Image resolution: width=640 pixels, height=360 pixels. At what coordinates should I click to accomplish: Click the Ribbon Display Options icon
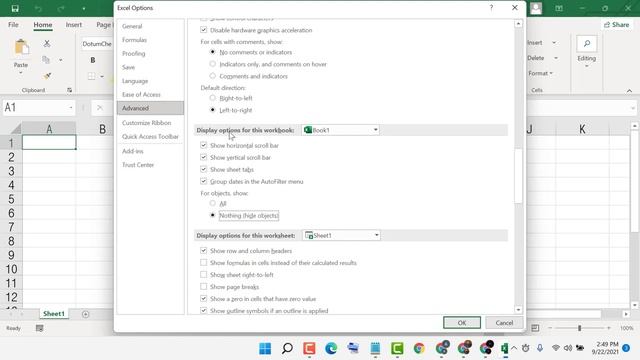(x=559, y=8)
